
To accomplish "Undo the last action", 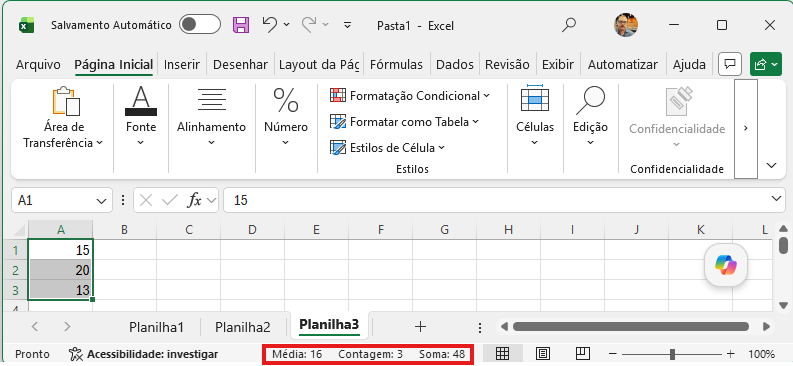I will pos(270,24).
